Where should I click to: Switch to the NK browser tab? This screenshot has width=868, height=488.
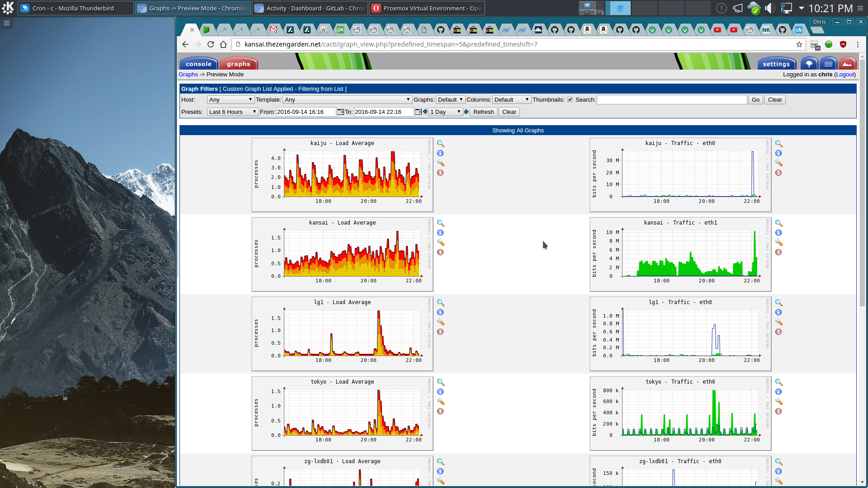[766, 30]
